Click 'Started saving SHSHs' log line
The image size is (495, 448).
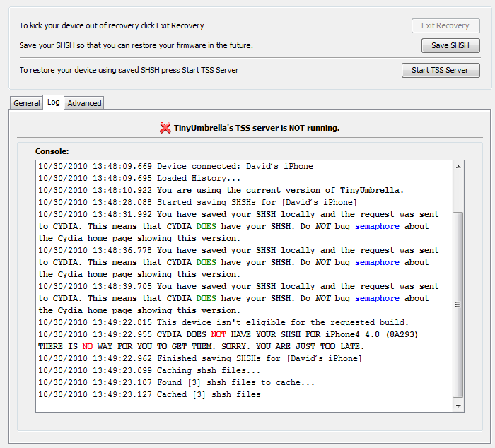pyautogui.click(x=197, y=202)
